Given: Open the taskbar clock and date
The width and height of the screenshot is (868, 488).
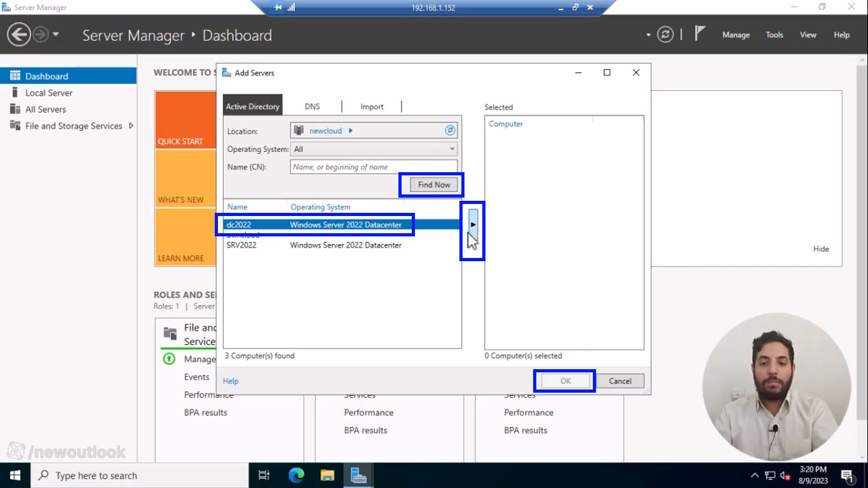Looking at the screenshot, I should (x=814, y=475).
